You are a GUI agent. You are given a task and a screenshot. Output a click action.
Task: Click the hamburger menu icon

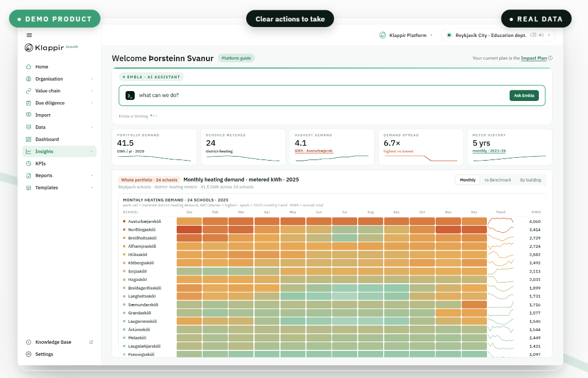click(x=29, y=35)
